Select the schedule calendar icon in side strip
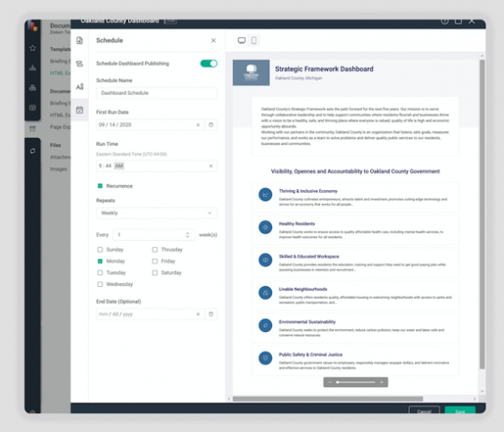Image resolution: width=504 pixels, height=432 pixels. tap(79, 110)
